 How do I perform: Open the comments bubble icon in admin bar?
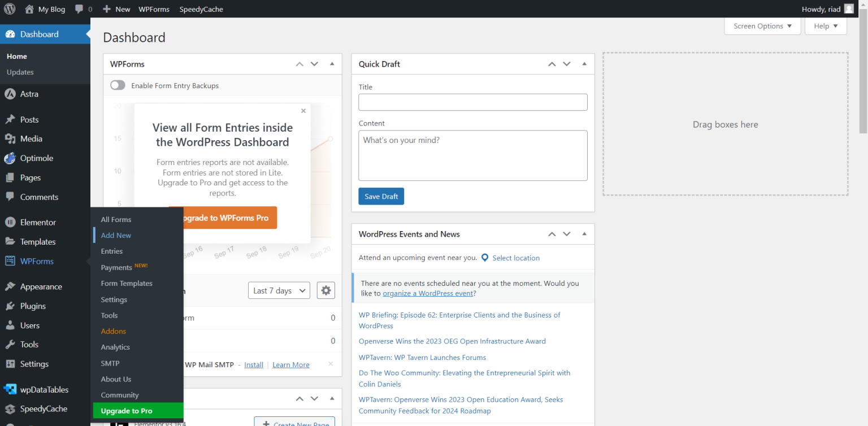point(80,8)
